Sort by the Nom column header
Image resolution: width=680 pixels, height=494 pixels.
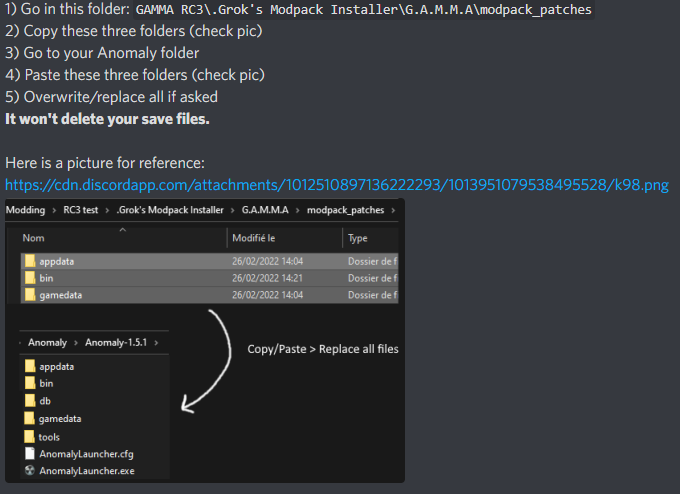pos(33,238)
